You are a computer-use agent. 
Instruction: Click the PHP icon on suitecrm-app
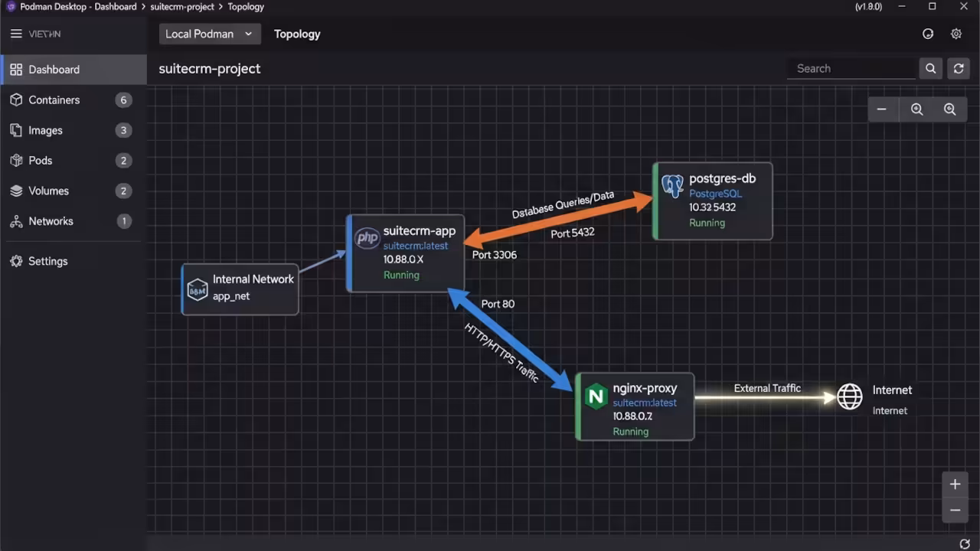click(x=367, y=238)
